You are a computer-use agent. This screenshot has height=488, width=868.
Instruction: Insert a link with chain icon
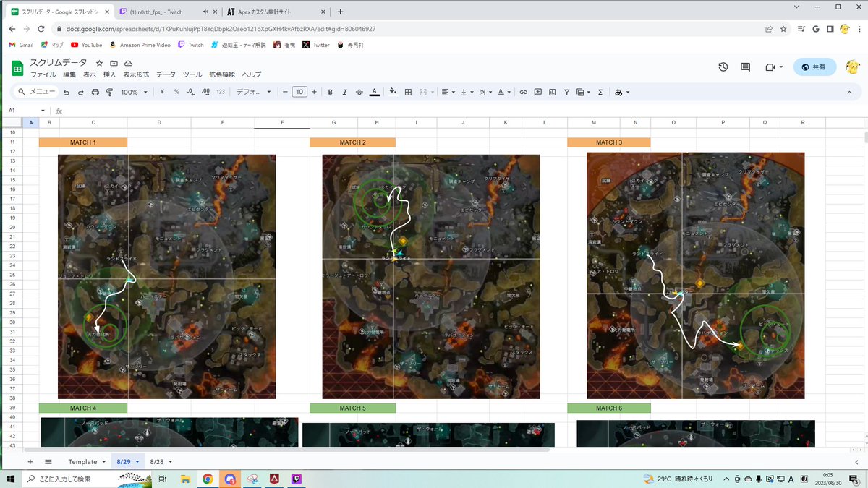point(524,92)
